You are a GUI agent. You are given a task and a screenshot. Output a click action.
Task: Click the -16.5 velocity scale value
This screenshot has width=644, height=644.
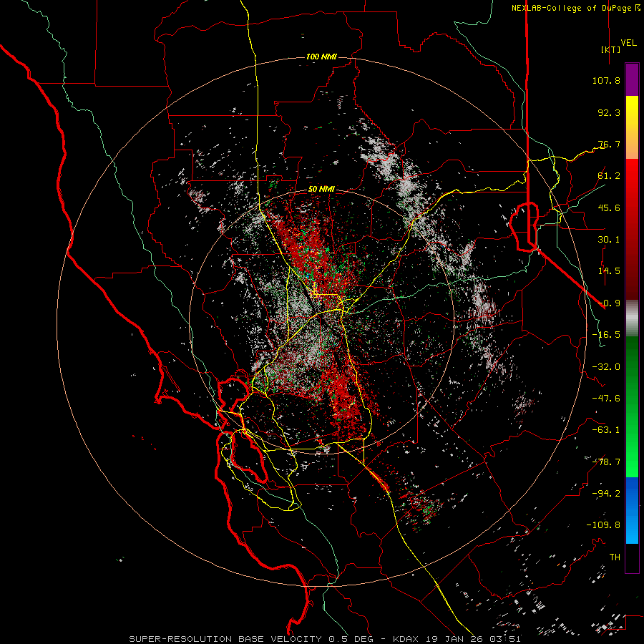point(606,335)
